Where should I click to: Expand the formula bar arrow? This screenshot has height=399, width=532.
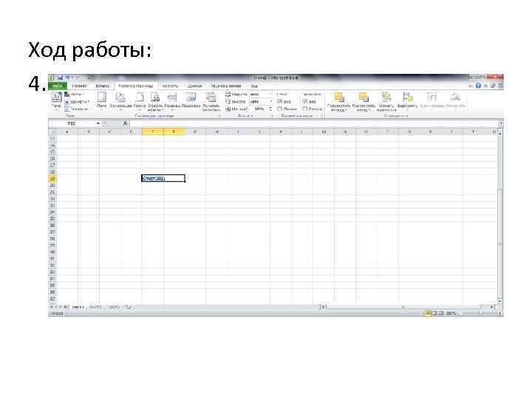tap(501, 123)
